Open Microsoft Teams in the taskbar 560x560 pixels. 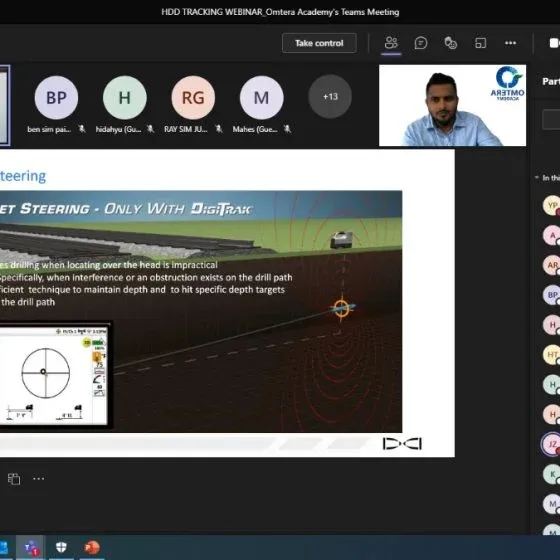[x=31, y=548]
